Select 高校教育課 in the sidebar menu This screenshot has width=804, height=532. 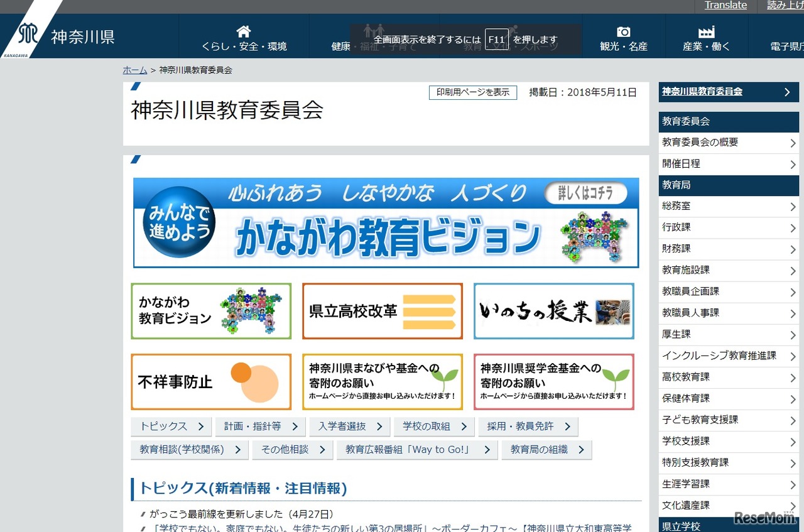click(728, 377)
